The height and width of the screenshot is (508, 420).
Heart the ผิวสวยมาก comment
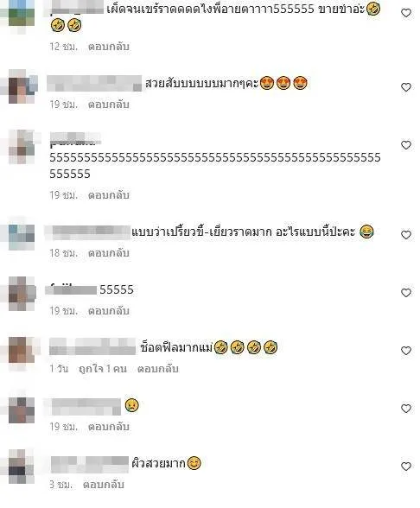(x=406, y=467)
